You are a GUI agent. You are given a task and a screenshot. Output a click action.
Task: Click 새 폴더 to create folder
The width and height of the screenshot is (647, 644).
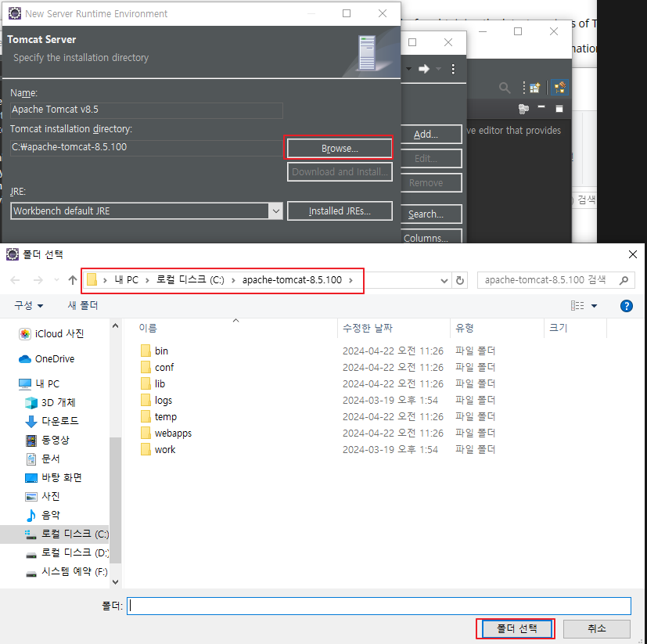83,305
